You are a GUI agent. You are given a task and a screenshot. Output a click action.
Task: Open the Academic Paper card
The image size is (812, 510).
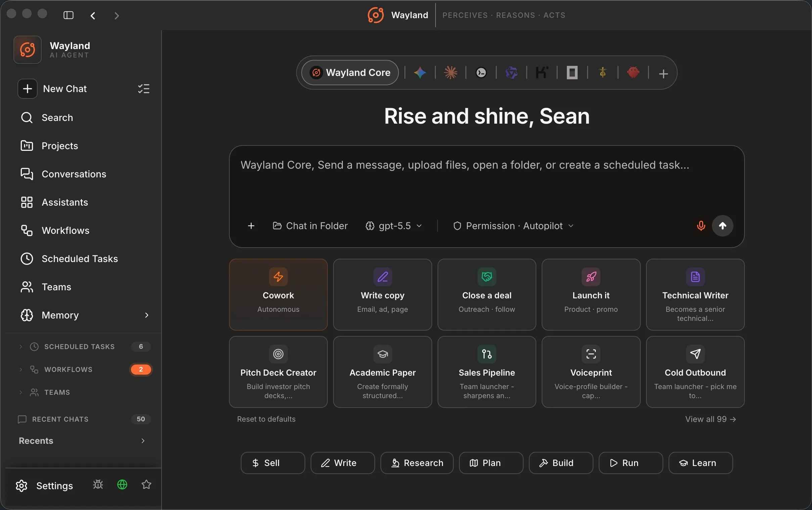(x=382, y=372)
